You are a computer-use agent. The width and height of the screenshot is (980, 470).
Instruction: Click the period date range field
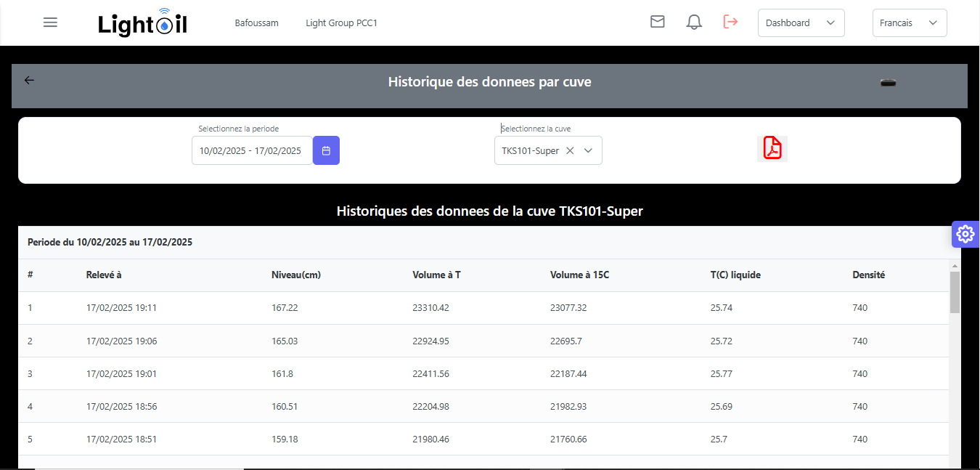[251, 150]
